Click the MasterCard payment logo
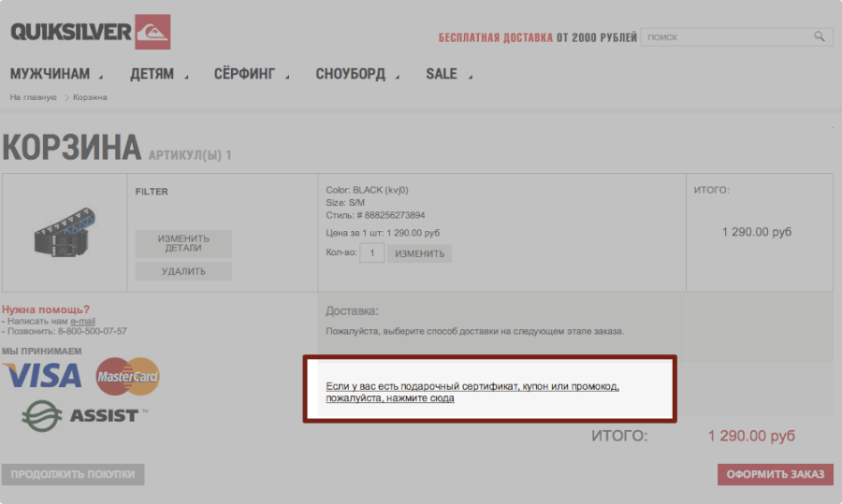Viewport: 842px width, 504px height. (128, 376)
